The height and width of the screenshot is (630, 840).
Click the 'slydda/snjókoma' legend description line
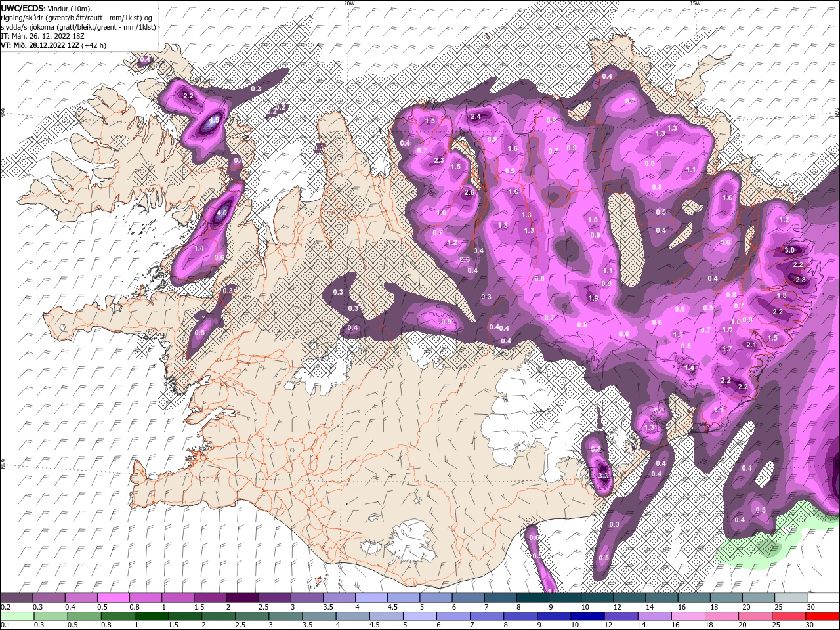[78, 27]
